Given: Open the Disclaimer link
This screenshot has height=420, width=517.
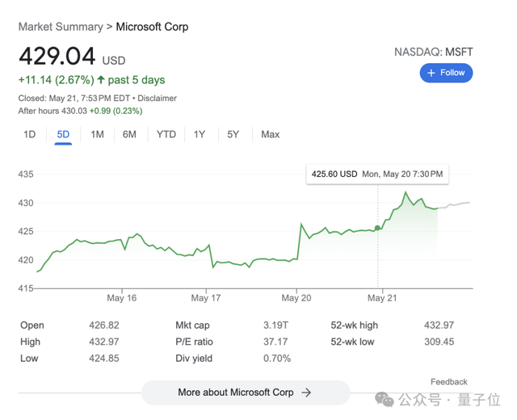Looking at the screenshot, I should coord(157,99).
